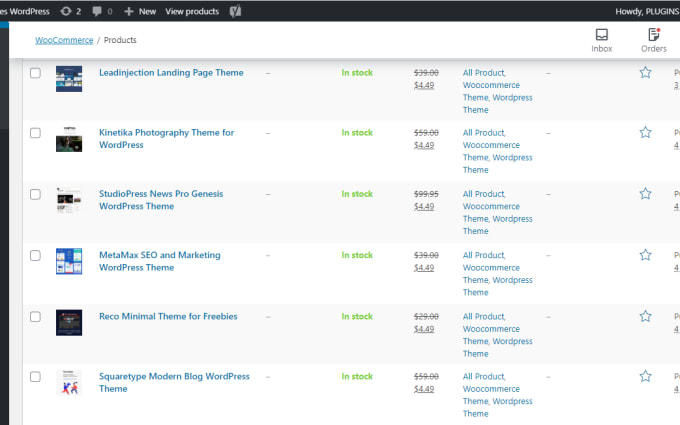The image size is (680, 425).
Task: Toggle featured star for Reco Minimal Theme
Action: pyautogui.click(x=645, y=316)
